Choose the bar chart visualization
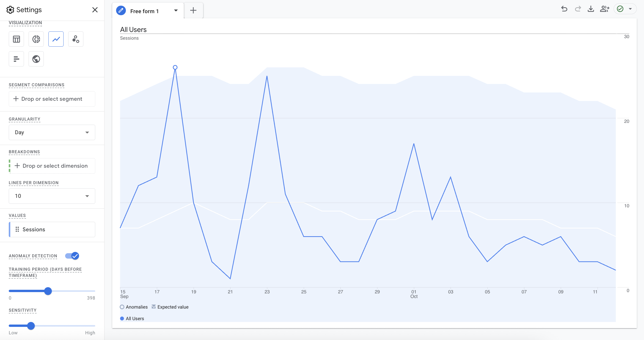 tap(16, 59)
